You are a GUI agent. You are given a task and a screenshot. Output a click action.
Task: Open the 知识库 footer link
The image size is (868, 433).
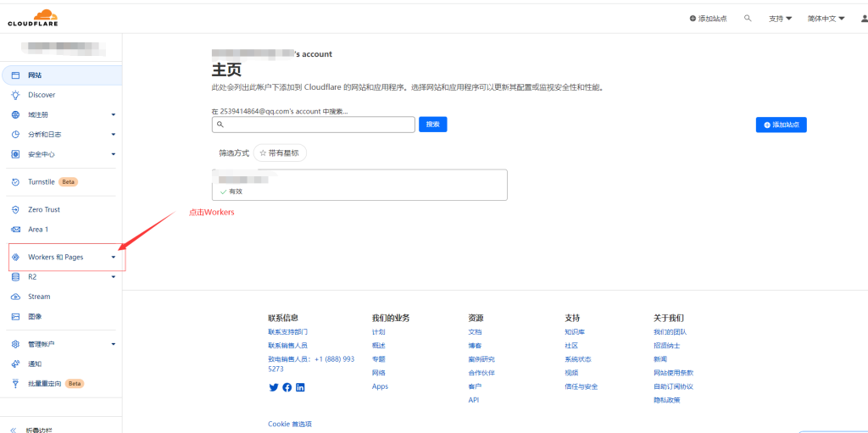pos(575,332)
